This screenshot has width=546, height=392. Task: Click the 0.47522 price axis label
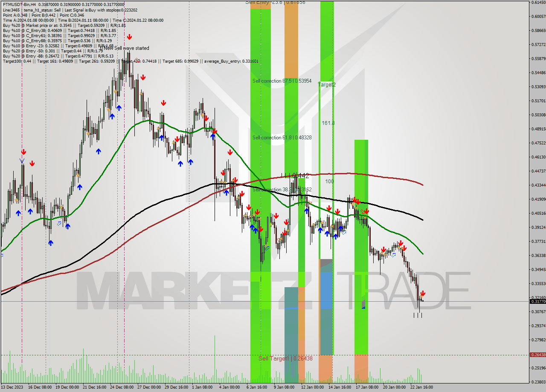(538, 143)
